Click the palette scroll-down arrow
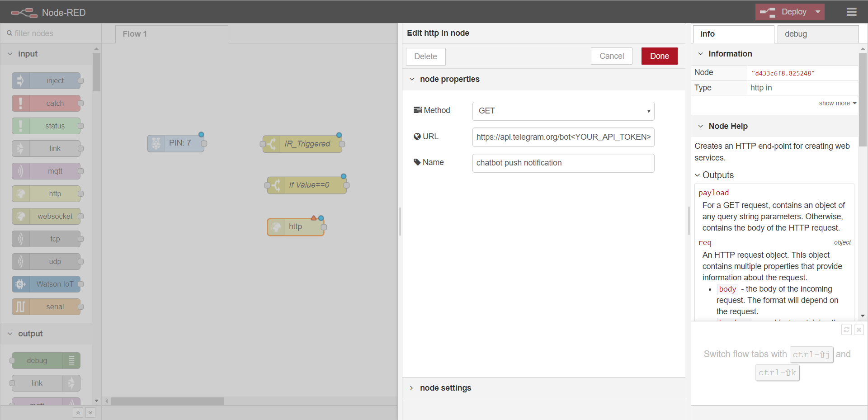The height and width of the screenshot is (420, 868). point(96,401)
